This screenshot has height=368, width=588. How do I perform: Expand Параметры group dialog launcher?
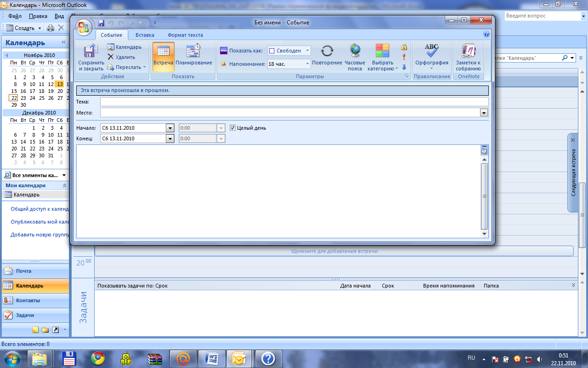(407, 76)
